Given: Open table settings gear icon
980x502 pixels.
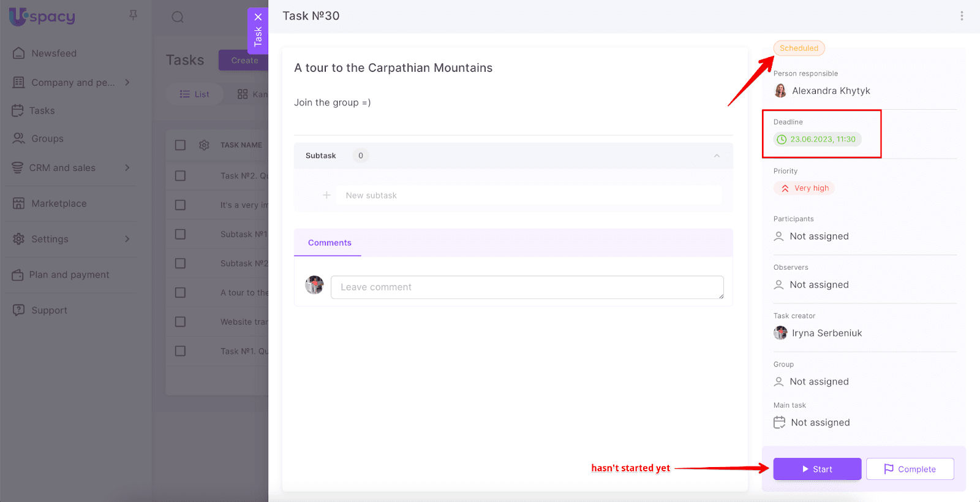Looking at the screenshot, I should pos(204,145).
